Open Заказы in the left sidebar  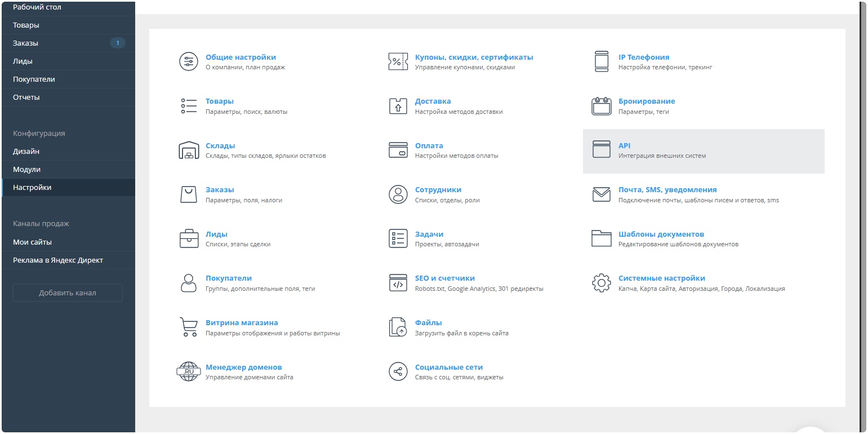26,43
